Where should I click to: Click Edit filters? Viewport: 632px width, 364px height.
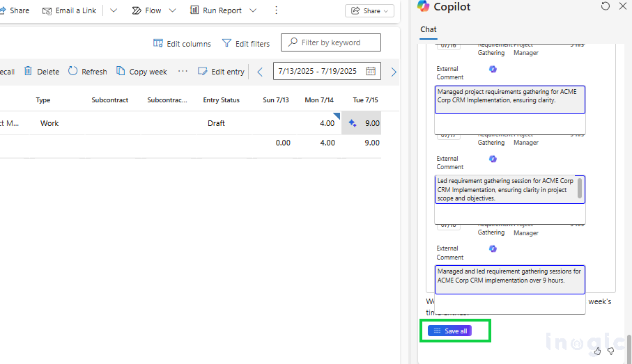click(x=246, y=43)
